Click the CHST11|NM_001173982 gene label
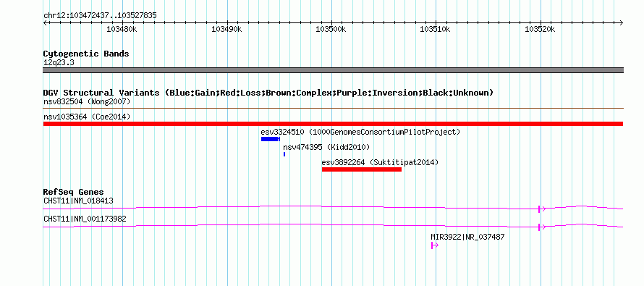644x286 pixels. click(x=85, y=219)
